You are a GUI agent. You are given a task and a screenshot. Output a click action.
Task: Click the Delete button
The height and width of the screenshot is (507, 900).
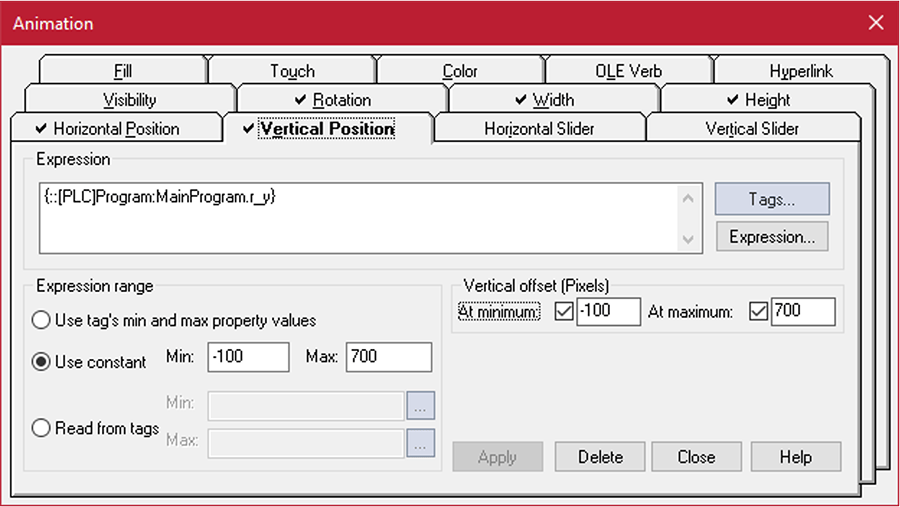600,457
